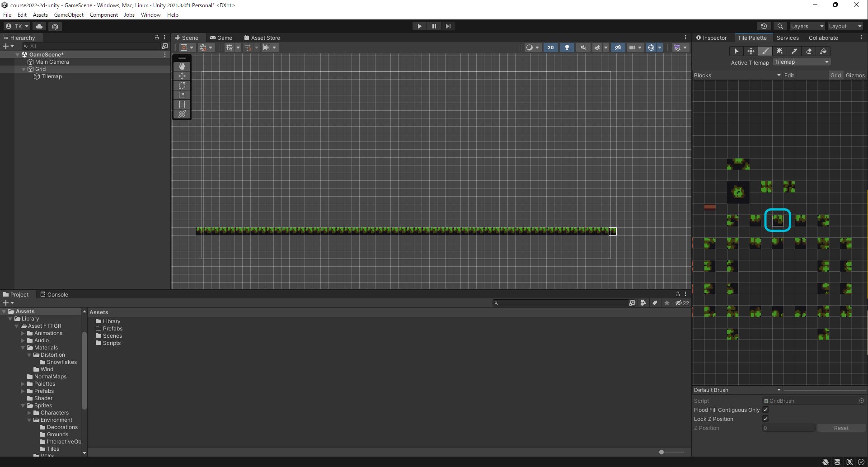Open the Layout dropdown

(x=845, y=26)
